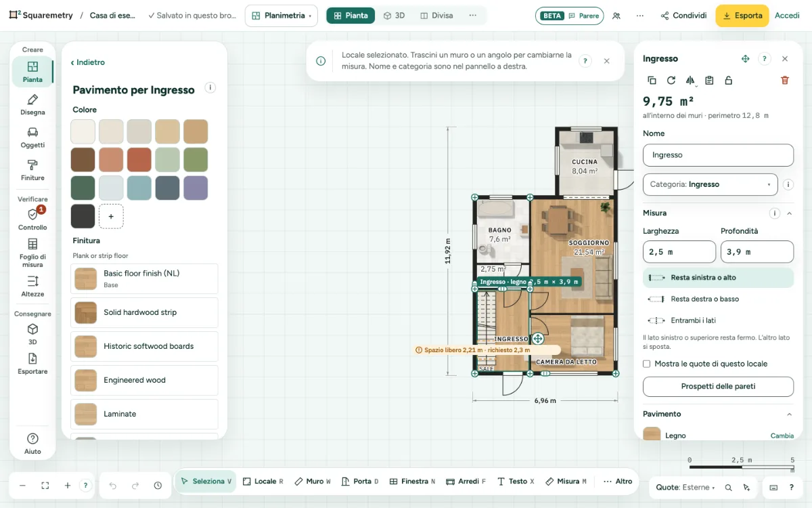Fit the plan to screen

(x=45, y=486)
